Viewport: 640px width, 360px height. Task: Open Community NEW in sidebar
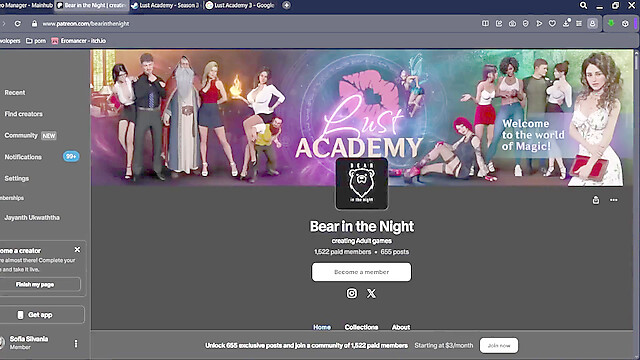tap(30, 136)
